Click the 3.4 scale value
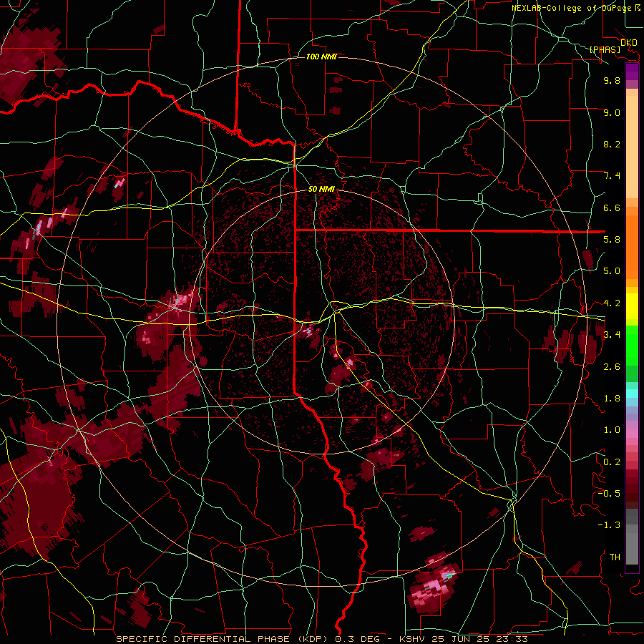Screen dimensions: 644x644 click(x=612, y=335)
